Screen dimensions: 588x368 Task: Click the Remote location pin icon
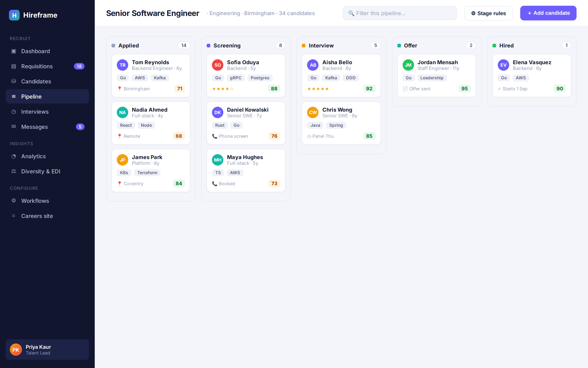(119, 136)
